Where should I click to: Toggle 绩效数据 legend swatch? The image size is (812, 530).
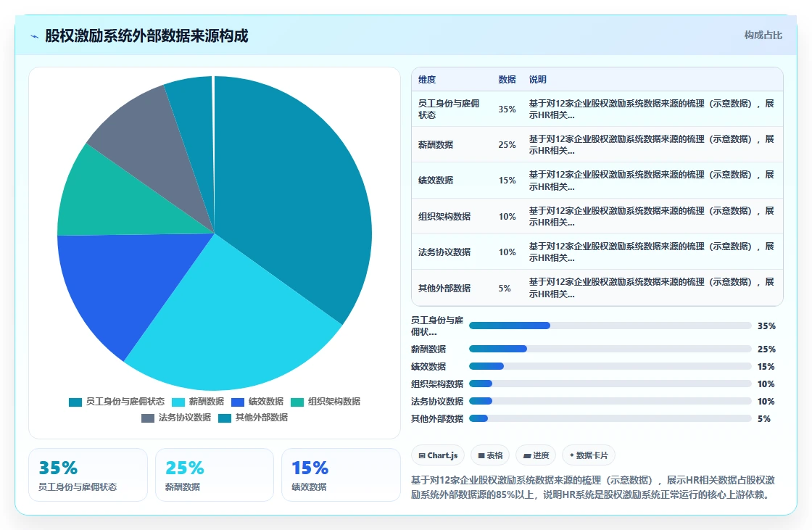pos(238,402)
